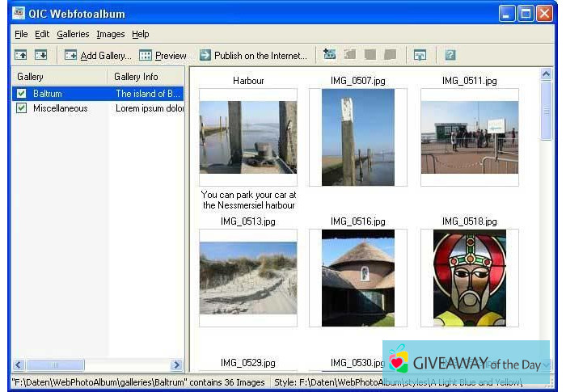Screen dimensions: 566x392
Task: Click the move gallery down icon
Action: pyautogui.click(x=40, y=55)
